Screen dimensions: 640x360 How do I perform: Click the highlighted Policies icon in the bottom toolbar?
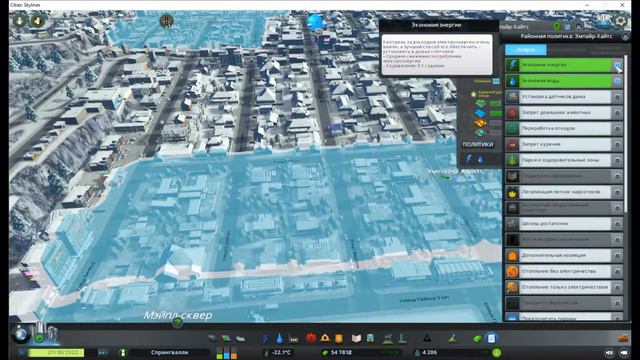(x=491, y=338)
